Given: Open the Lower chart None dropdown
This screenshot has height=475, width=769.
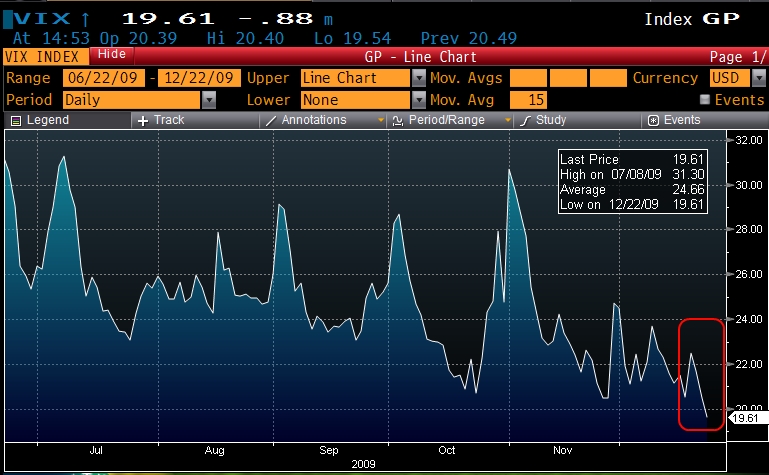Looking at the screenshot, I should [417, 100].
